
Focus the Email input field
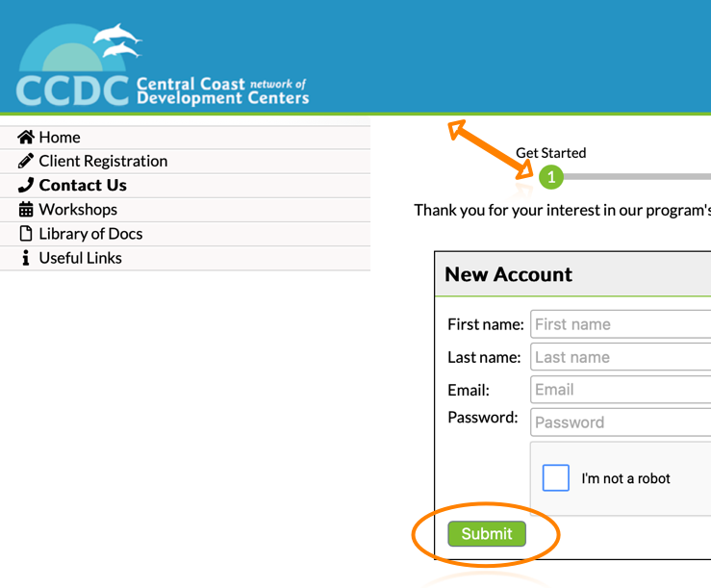point(621,390)
